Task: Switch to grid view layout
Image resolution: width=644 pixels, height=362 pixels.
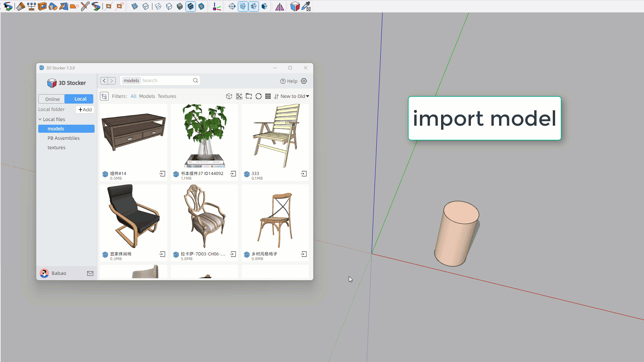Action: coord(268,96)
